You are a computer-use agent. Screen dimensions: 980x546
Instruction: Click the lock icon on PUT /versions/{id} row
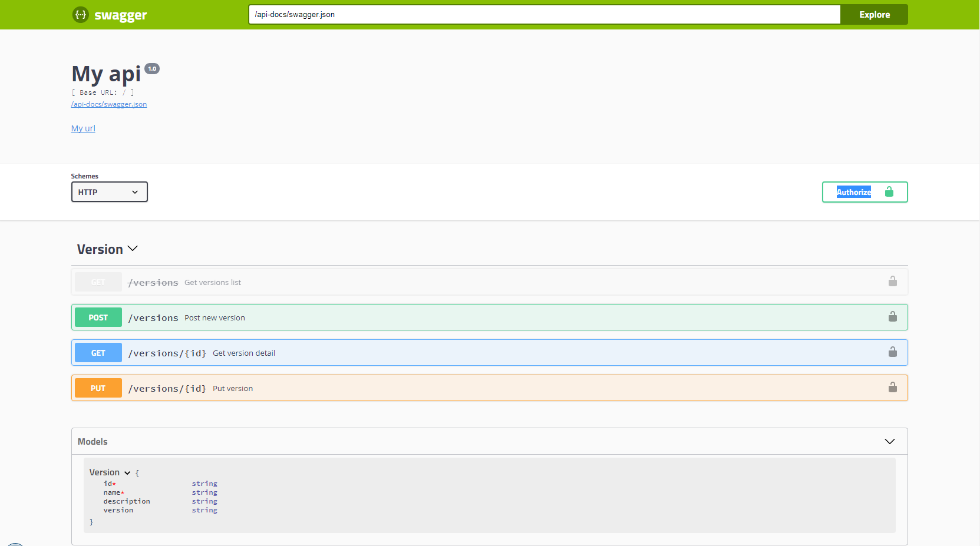pos(892,388)
